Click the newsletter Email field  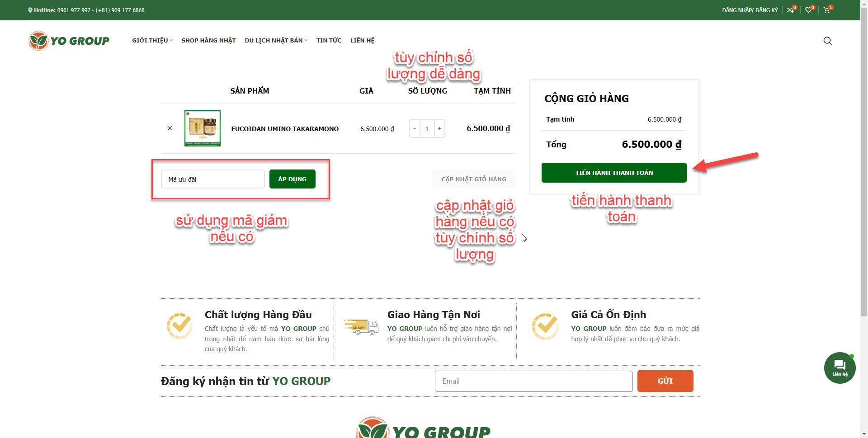533,381
